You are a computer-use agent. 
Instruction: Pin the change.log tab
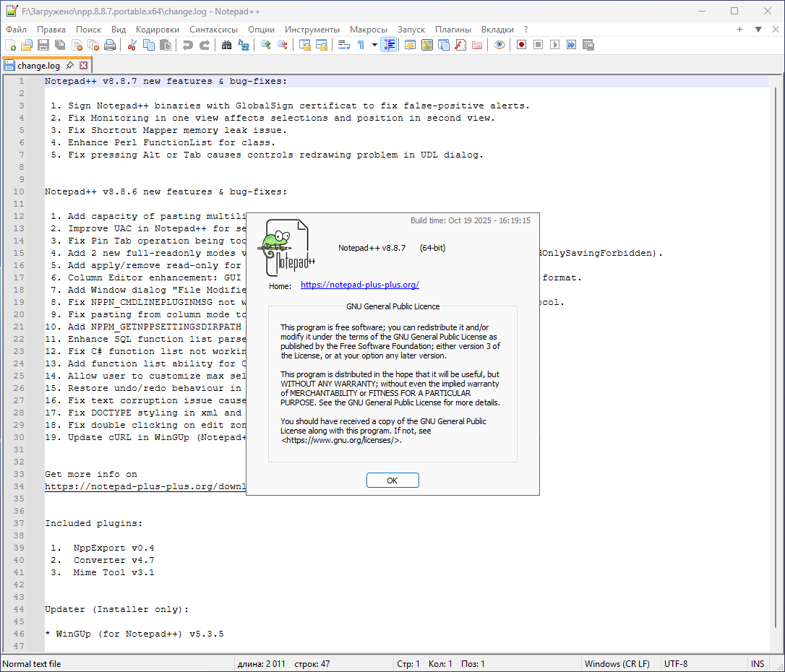[70, 66]
